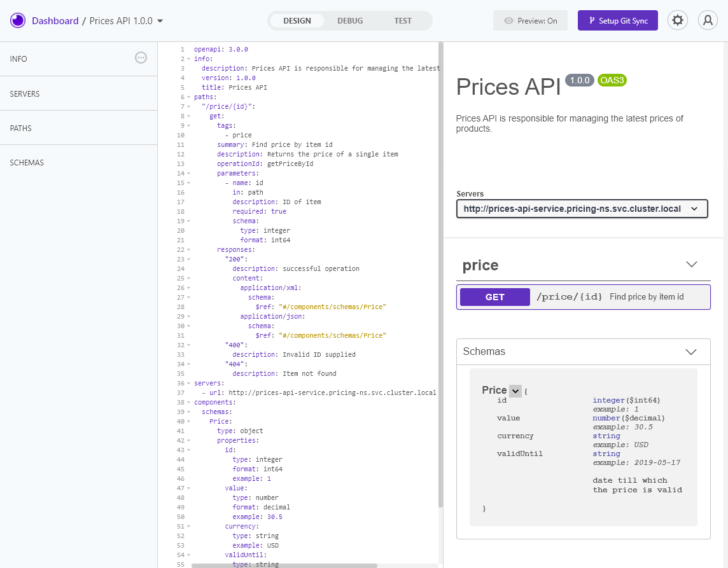The image size is (728, 568).
Task: Click the editor horizontal scrollbar
Action: [284, 565]
